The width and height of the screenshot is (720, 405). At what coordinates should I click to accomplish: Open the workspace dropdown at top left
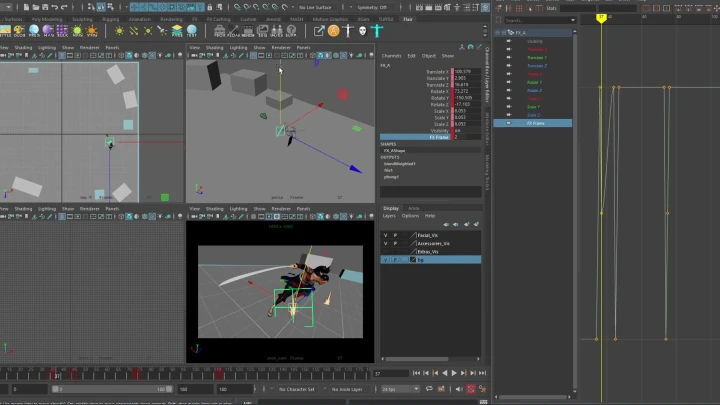pos(6,7)
